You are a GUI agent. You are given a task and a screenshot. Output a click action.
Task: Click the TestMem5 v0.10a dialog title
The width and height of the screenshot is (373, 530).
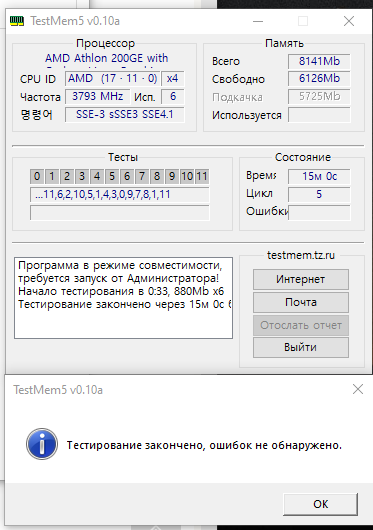click(x=58, y=390)
